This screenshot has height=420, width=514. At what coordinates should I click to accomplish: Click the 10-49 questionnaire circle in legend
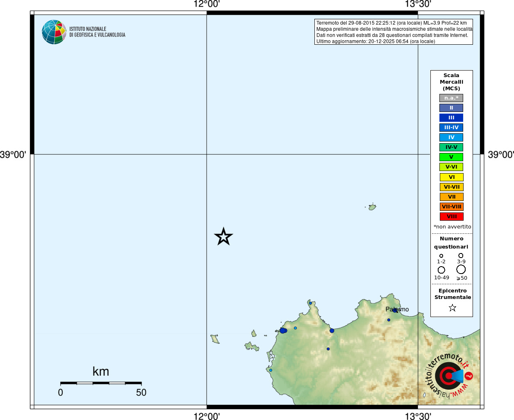coord(441,270)
